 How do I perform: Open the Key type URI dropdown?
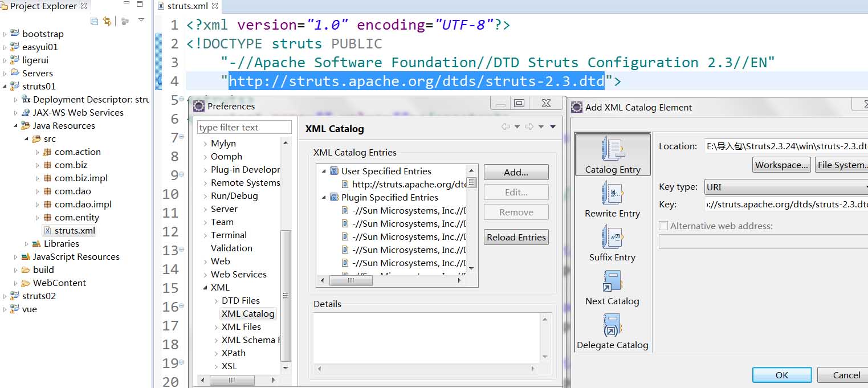pos(787,187)
